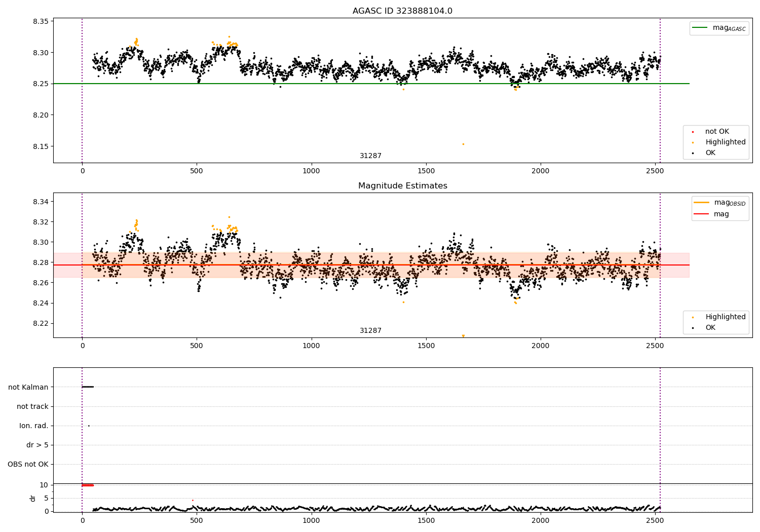
Task: Click the lone red point in dr plot
Action: (x=193, y=500)
